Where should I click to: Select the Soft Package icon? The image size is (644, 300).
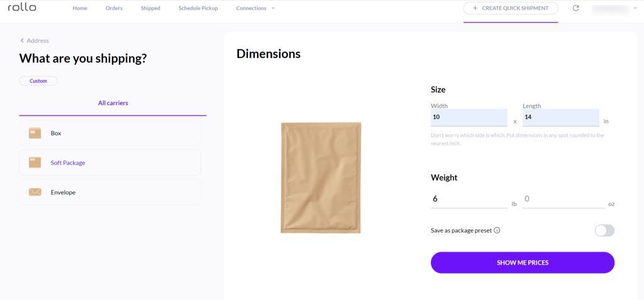point(35,163)
